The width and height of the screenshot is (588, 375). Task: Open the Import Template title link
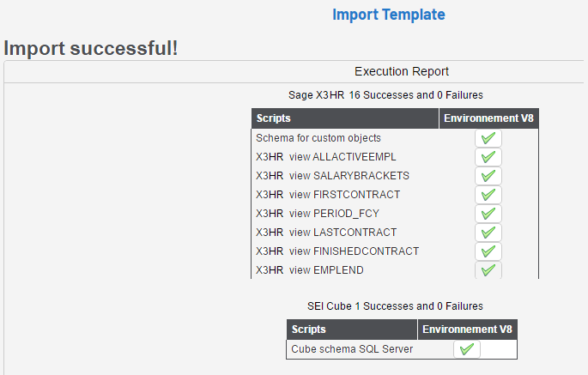[388, 15]
